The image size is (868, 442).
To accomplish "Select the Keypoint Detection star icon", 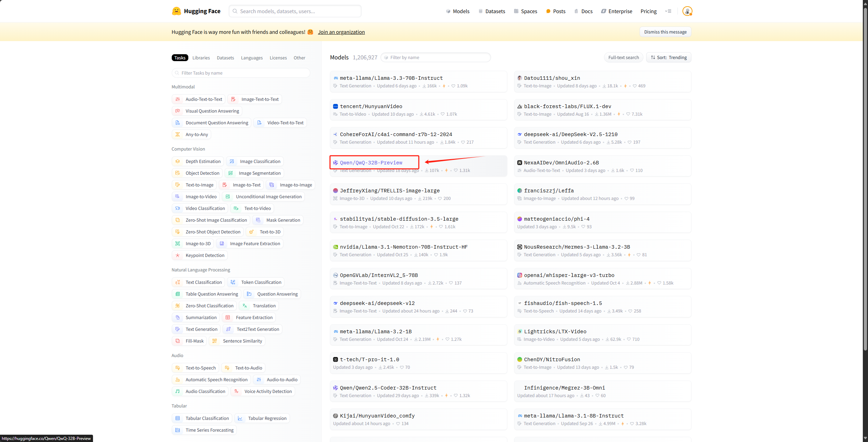I will pos(178,255).
